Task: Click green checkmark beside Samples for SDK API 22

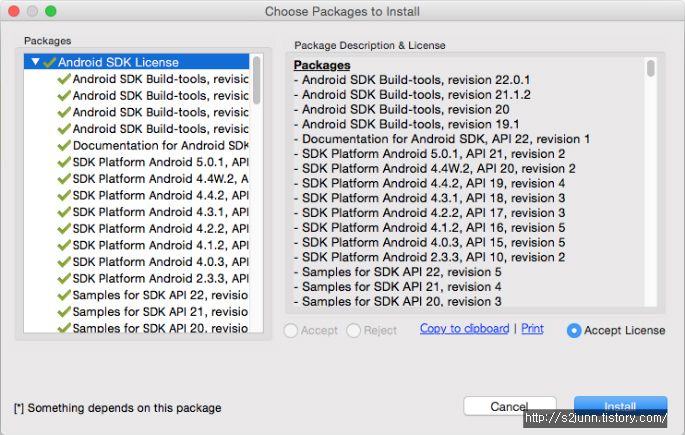Action: point(64,295)
